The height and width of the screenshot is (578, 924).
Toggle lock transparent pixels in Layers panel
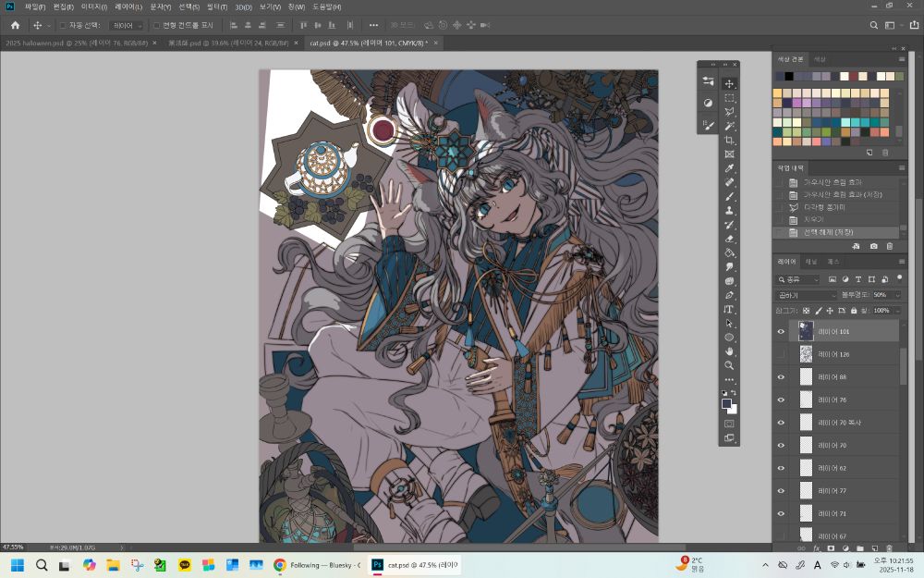(x=806, y=310)
